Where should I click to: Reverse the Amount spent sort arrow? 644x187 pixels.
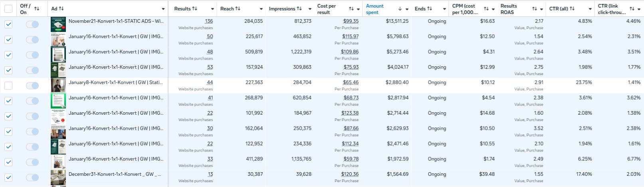tap(400, 9)
